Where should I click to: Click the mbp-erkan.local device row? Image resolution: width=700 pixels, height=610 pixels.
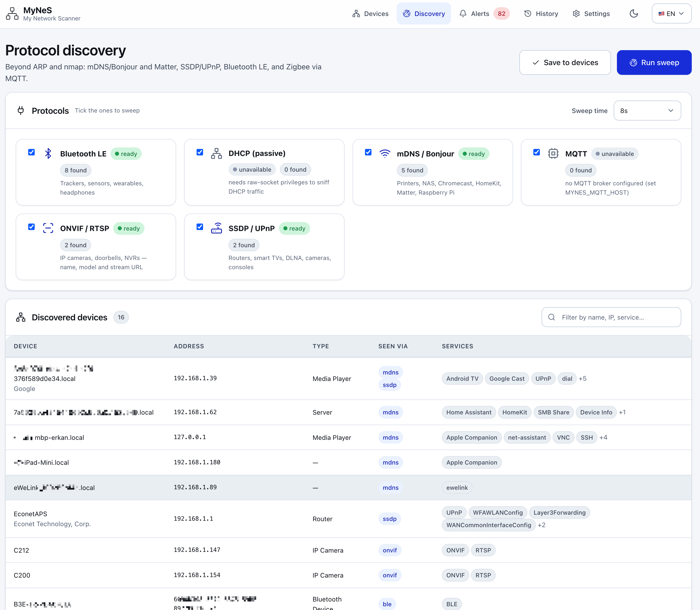(349, 437)
